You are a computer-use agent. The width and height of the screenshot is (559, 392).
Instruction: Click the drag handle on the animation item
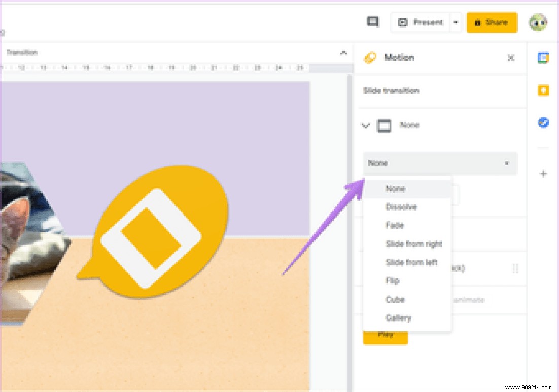[x=515, y=268]
